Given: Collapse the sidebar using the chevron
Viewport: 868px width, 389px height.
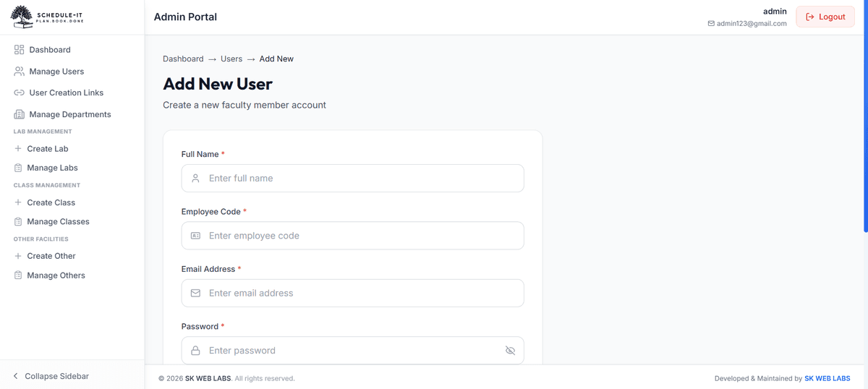Looking at the screenshot, I should (x=16, y=376).
